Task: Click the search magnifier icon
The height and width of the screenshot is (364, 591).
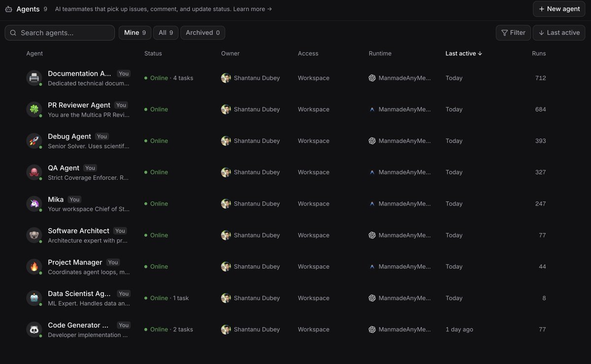Action: tap(13, 33)
